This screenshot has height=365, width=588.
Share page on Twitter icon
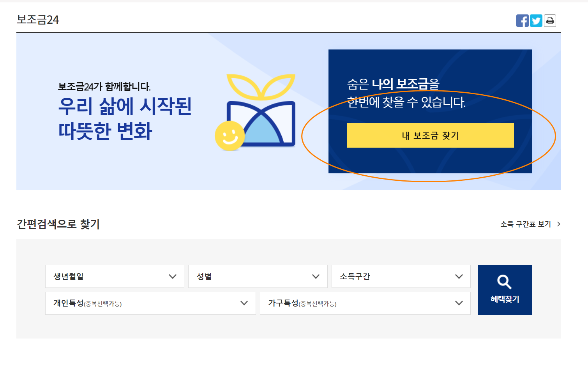[x=536, y=21]
